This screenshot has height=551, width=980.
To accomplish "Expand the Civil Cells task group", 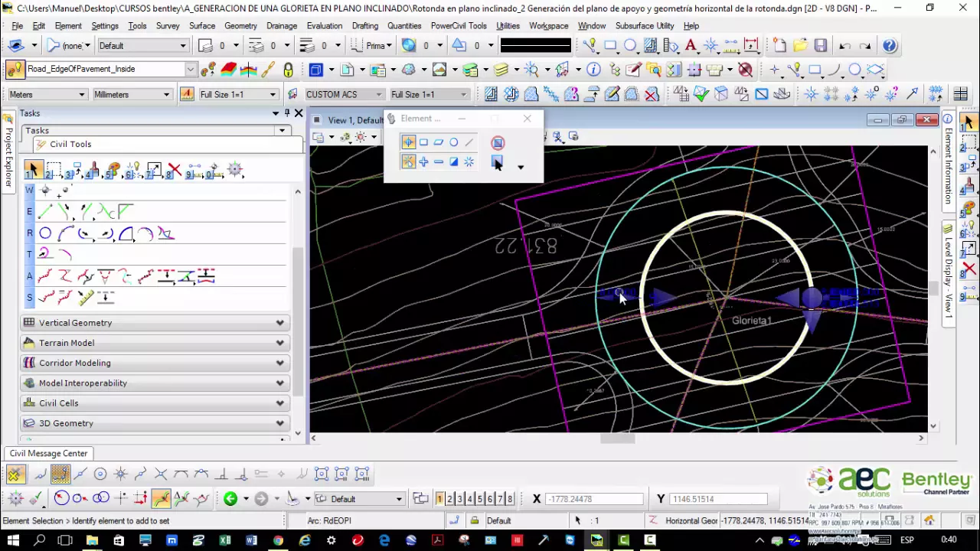I will point(155,403).
